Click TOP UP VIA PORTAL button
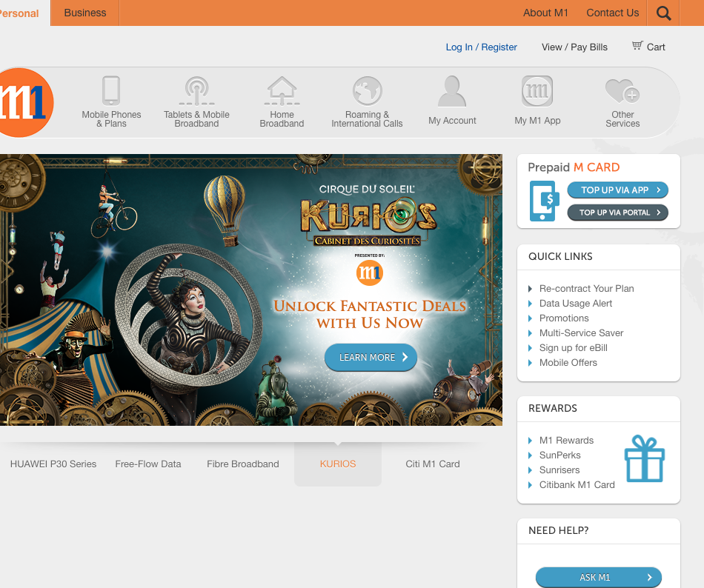Screen dimensions: 704x588 tap(618, 213)
